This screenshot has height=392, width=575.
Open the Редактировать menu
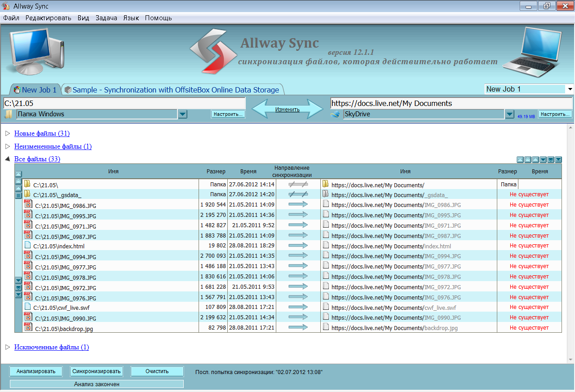point(48,18)
